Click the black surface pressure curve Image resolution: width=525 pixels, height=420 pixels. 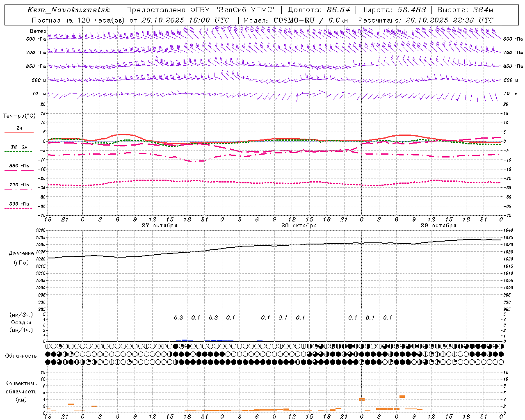(274, 246)
